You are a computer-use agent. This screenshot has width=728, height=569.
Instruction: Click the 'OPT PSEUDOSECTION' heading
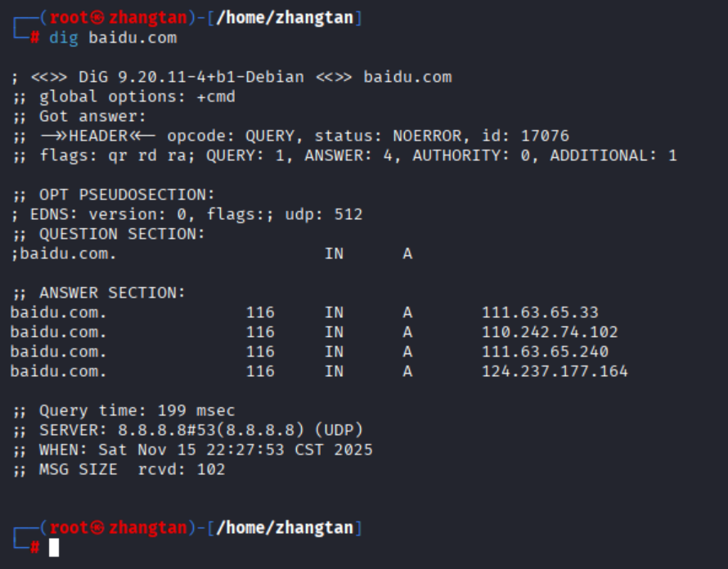coord(127,195)
